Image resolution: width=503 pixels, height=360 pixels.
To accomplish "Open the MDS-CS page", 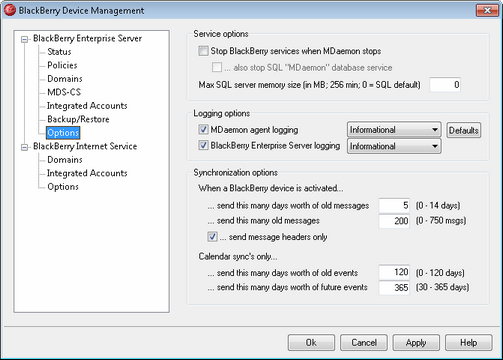I will (64, 92).
